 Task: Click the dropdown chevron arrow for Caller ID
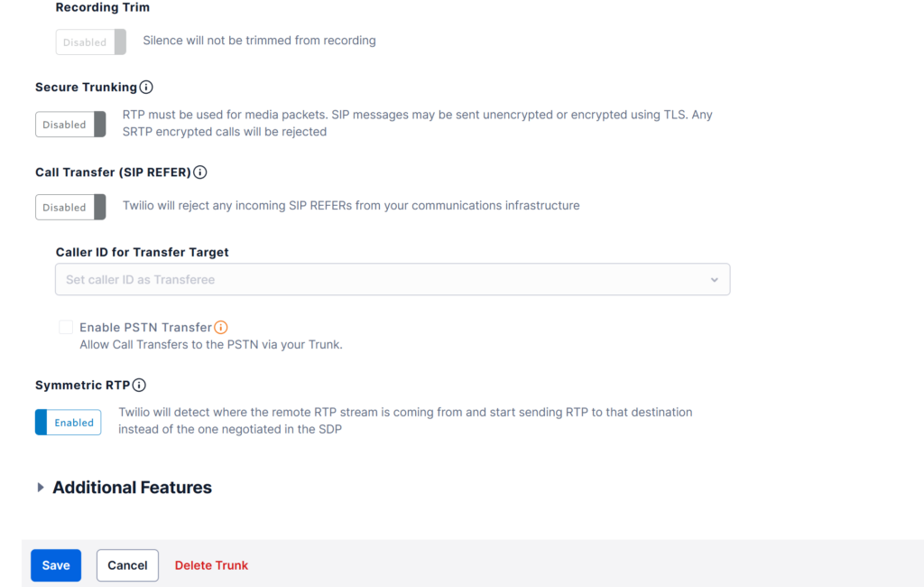point(715,280)
